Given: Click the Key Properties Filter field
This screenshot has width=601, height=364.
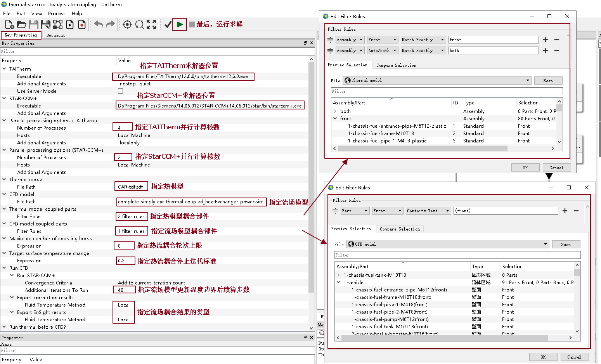Looking at the screenshot, I should pyautogui.click(x=157, y=51).
